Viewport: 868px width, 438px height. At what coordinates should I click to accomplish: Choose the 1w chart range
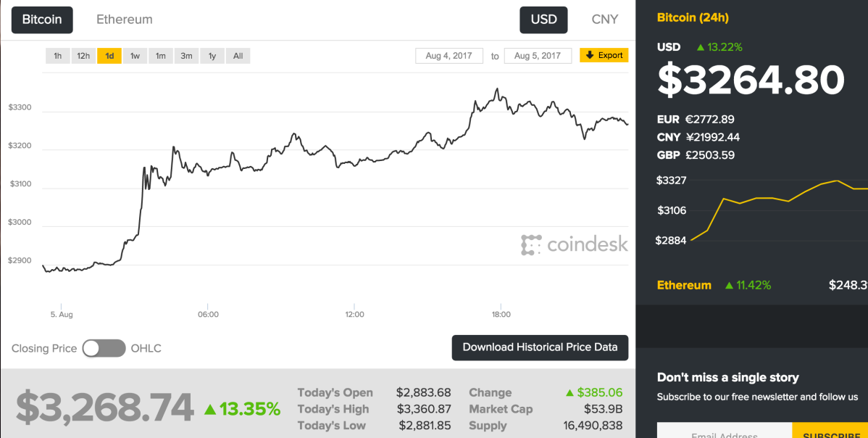coord(135,56)
